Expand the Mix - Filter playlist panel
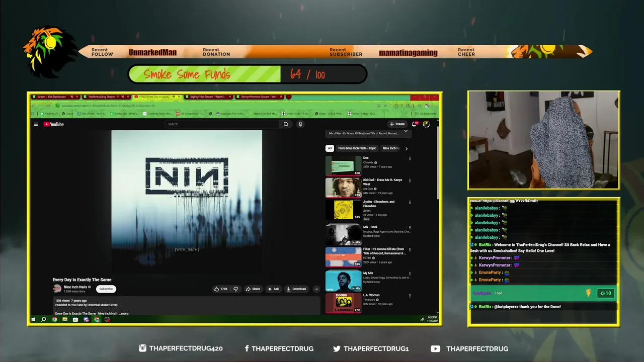Screen dimensions: 644x362 pyautogui.click(x=406, y=131)
